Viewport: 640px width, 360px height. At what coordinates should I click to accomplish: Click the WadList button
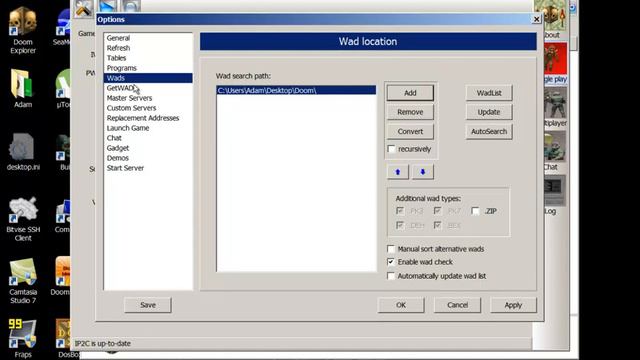point(489,93)
